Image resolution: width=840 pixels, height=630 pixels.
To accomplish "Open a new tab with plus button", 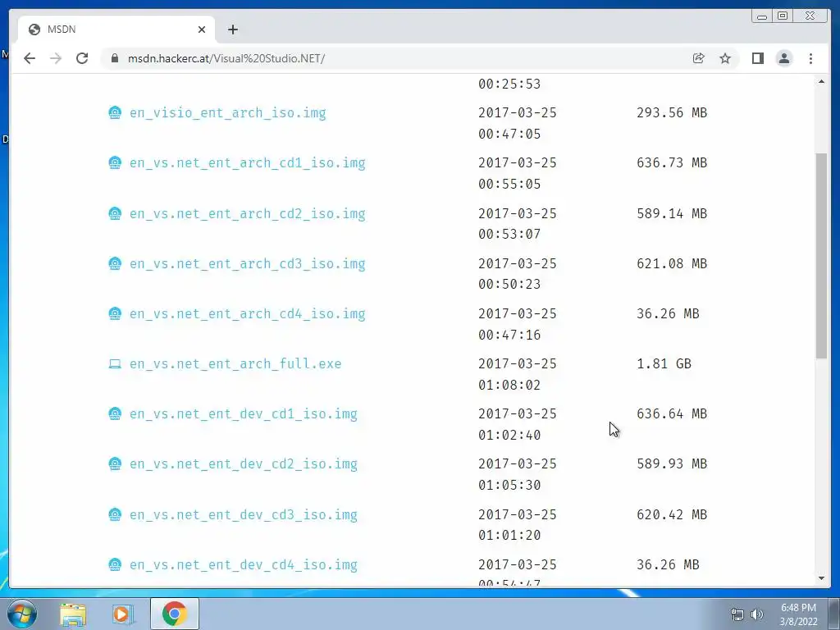I will [x=232, y=30].
